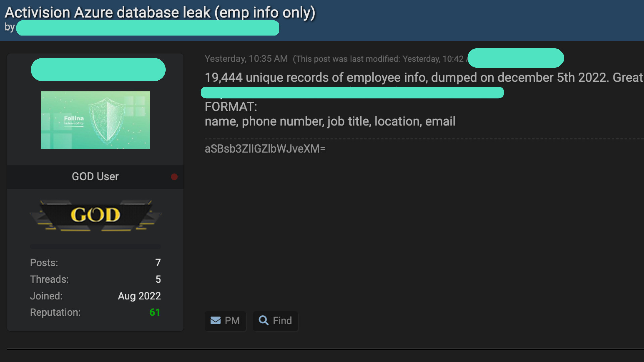Click the red offline status dot
644x362 pixels.
tap(174, 177)
